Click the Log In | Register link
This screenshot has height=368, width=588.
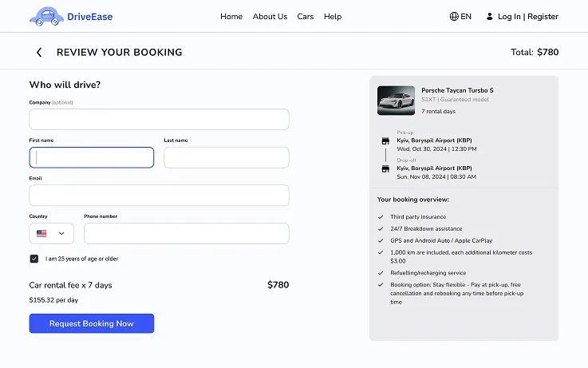[527, 16]
